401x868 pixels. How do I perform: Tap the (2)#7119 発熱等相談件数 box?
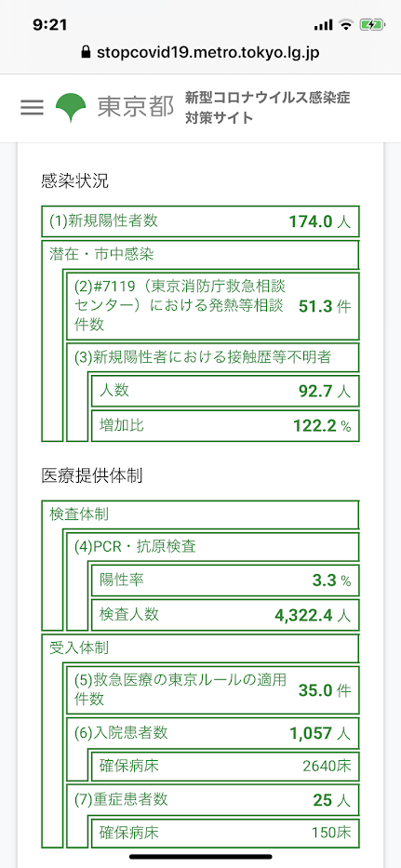pos(213,306)
